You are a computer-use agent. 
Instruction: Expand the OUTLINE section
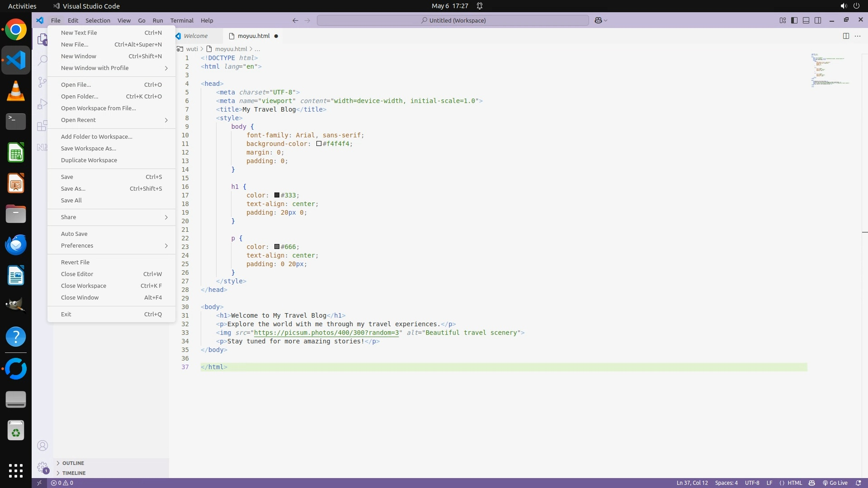click(x=73, y=463)
